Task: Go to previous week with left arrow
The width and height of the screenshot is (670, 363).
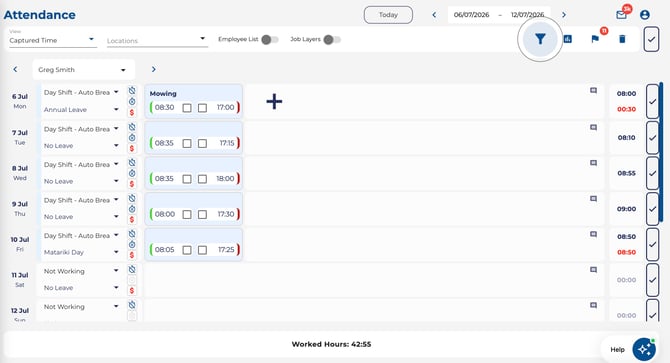Action: coord(434,15)
